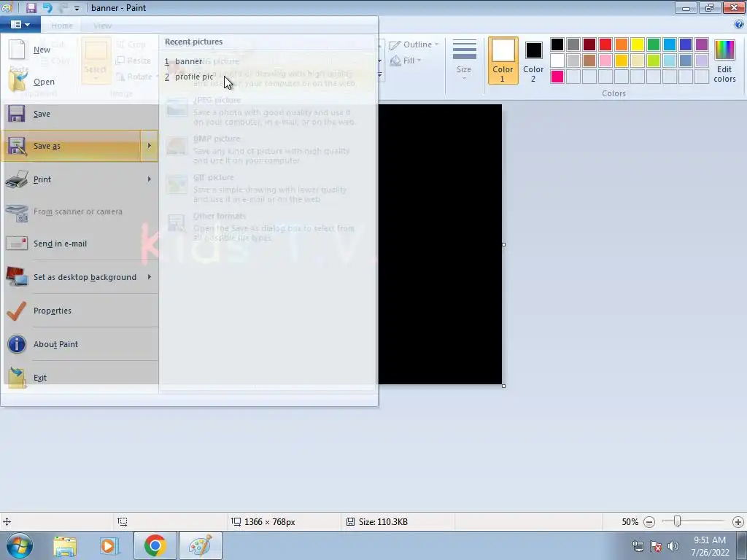Click Action Center flag tray icon
This screenshot has width=747, height=560.
[x=656, y=546]
